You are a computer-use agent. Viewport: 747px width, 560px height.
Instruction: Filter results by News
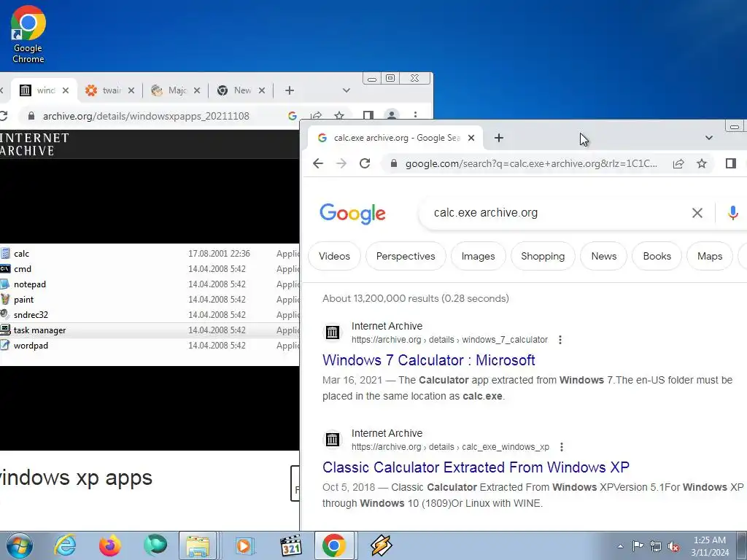603,256
